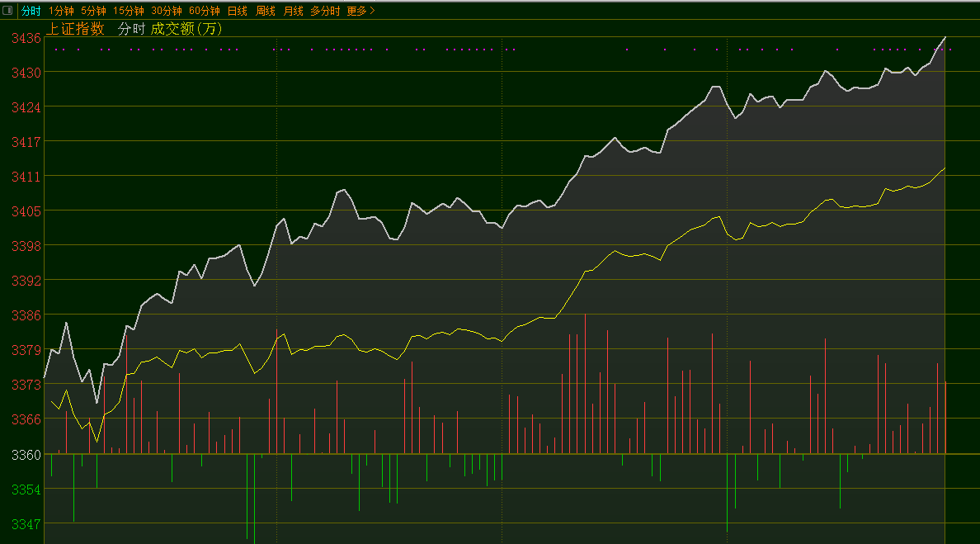Click the 3436 price axis label
The height and width of the screenshot is (544, 980).
click(26, 38)
